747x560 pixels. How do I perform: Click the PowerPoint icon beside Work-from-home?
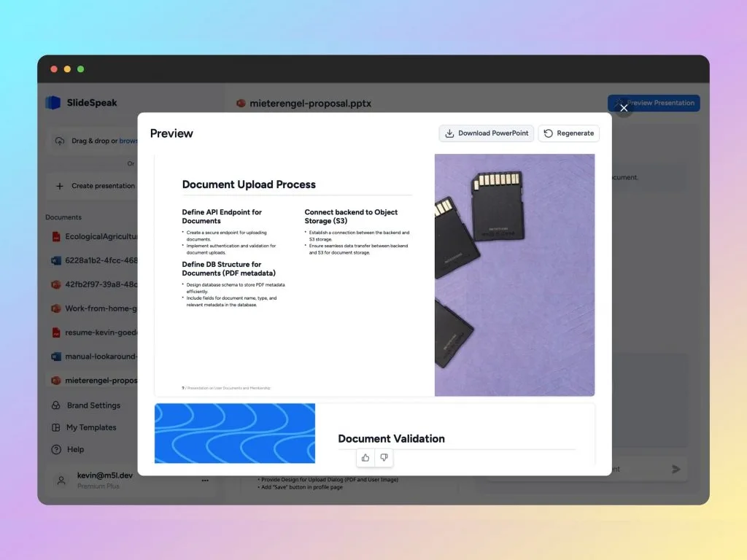click(x=55, y=308)
